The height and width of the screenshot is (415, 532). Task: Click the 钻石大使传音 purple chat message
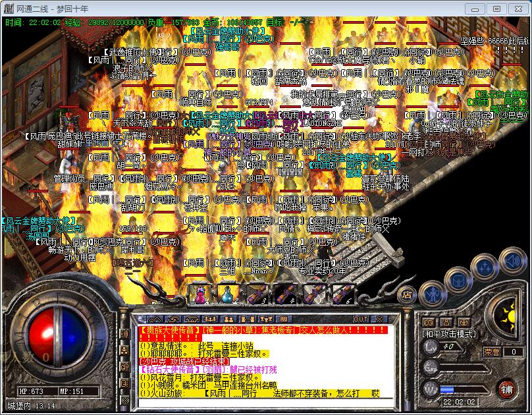tap(208, 370)
